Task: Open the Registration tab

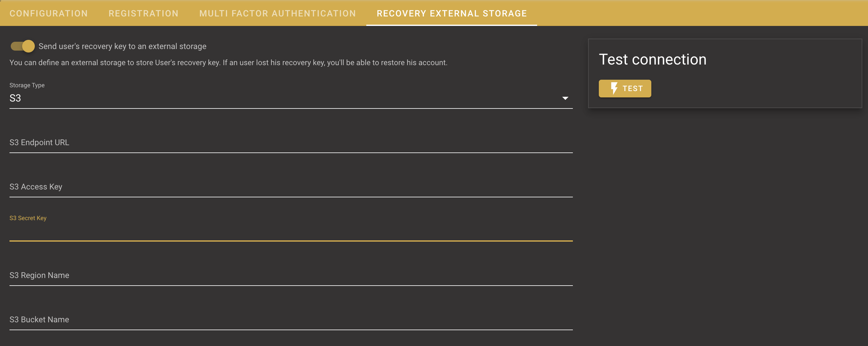Action: tap(144, 14)
